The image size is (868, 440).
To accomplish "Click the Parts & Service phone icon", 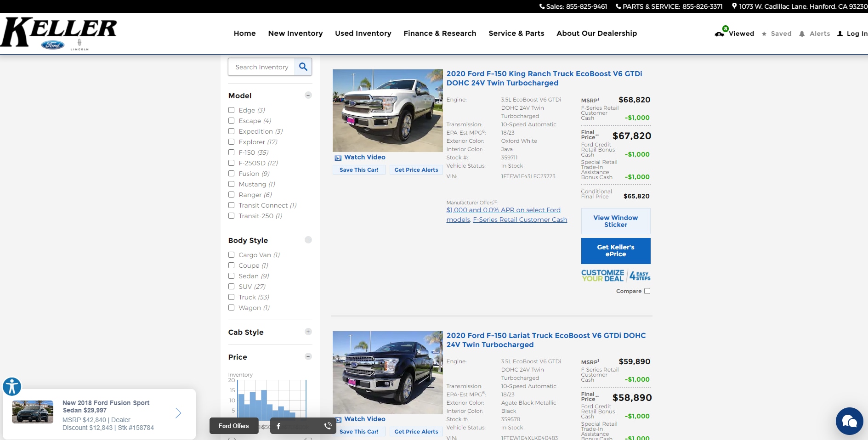I will [x=618, y=6].
